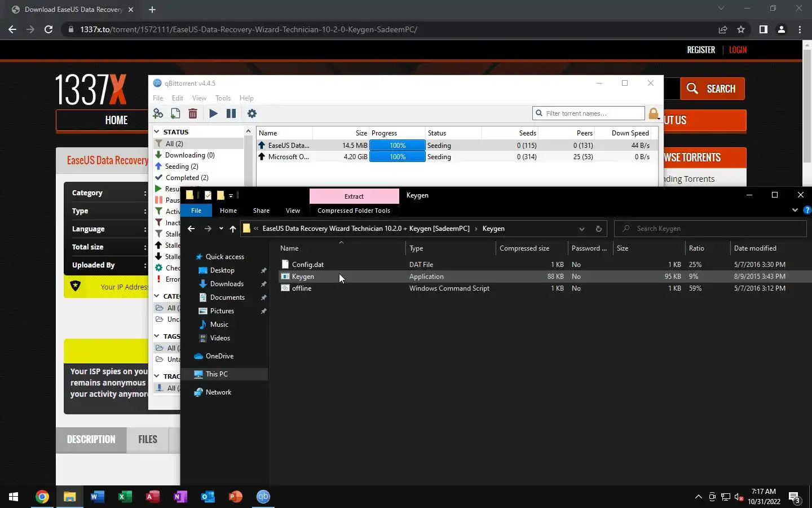Open Explorer help question mark icon
The height and width of the screenshot is (508, 812).
(807, 210)
